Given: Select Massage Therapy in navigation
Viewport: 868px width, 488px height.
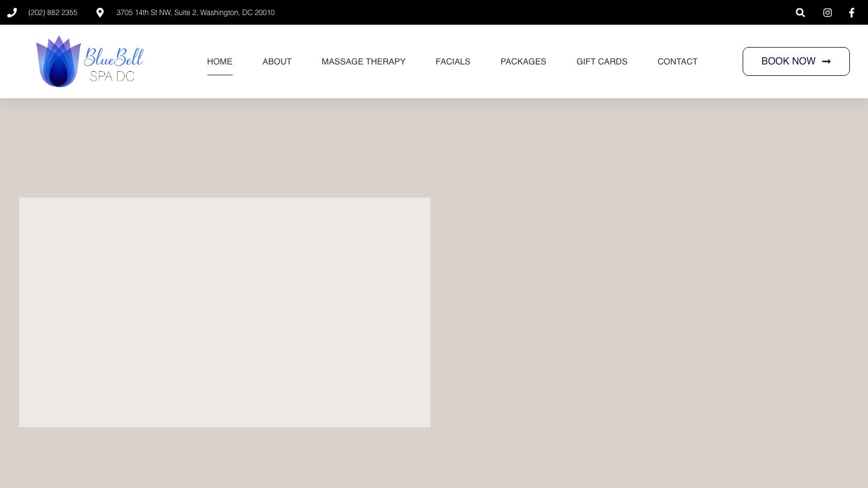Looking at the screenshot, I should point(363,61).
